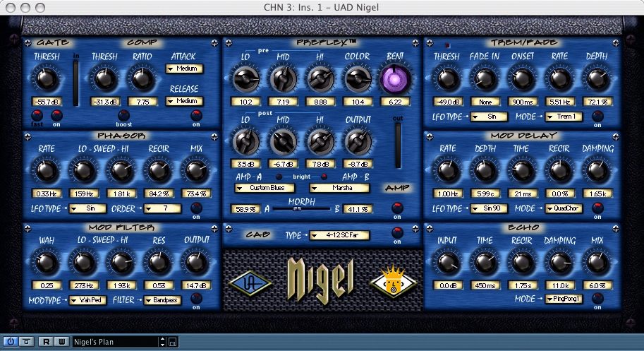Image resolution: width=644 pixels, height=351 pixels.
Task: Toggle the Amp on switch
Action: click(397, 208)
